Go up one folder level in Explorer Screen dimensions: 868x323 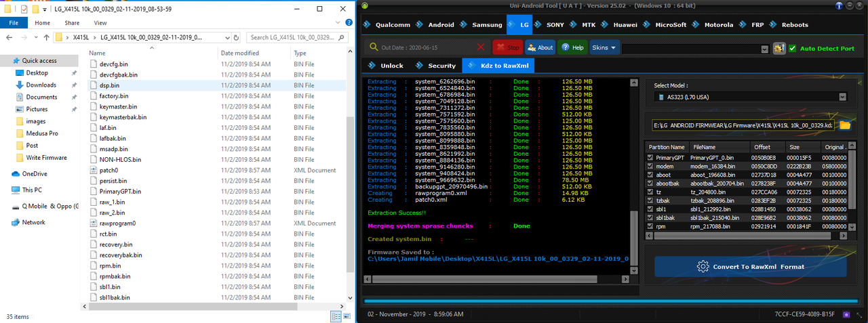[x=46, y=37]
